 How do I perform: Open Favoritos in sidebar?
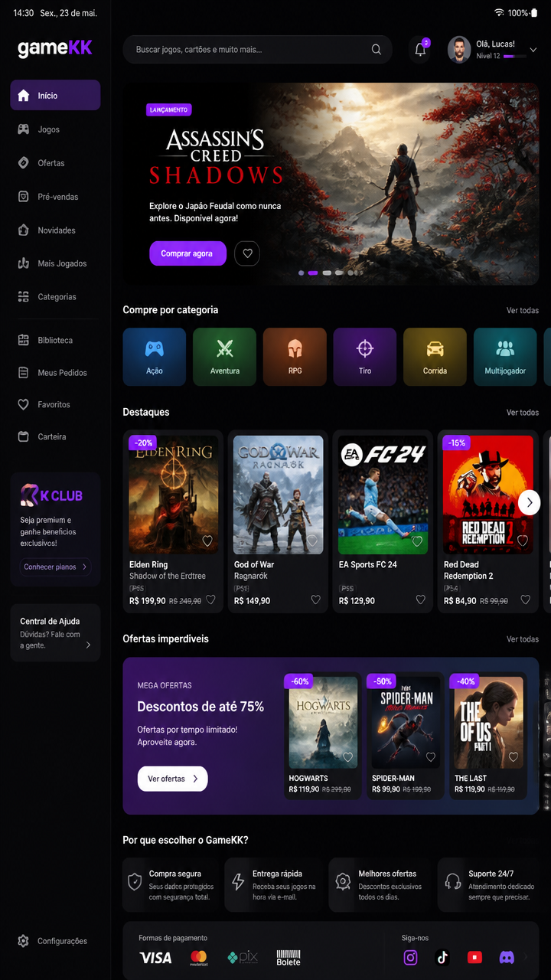tap(55, 404)
